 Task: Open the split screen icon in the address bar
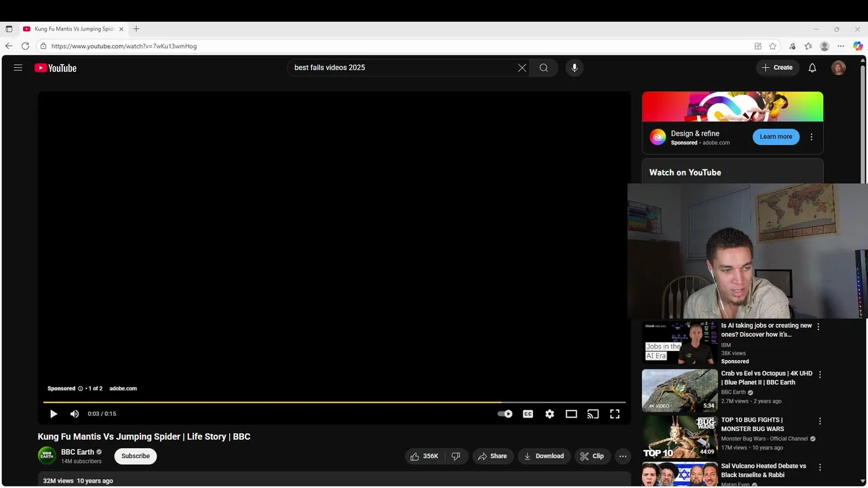pos(758,46)
